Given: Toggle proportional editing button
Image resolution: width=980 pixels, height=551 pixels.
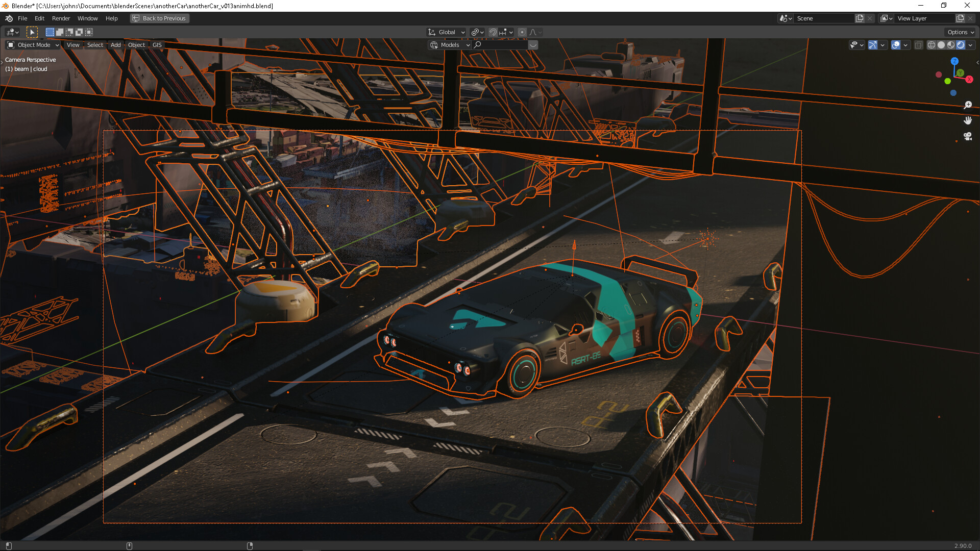Looking at the screenshot, I should pos(522,32).
